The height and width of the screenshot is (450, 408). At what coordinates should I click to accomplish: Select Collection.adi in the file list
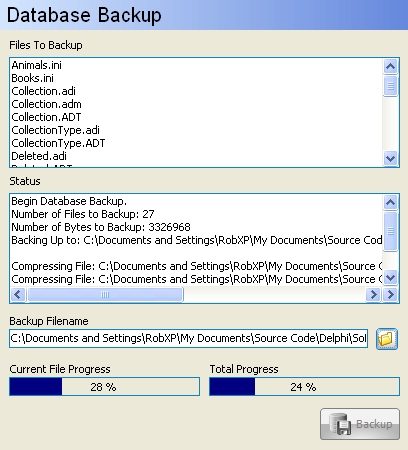pos(43,91)
